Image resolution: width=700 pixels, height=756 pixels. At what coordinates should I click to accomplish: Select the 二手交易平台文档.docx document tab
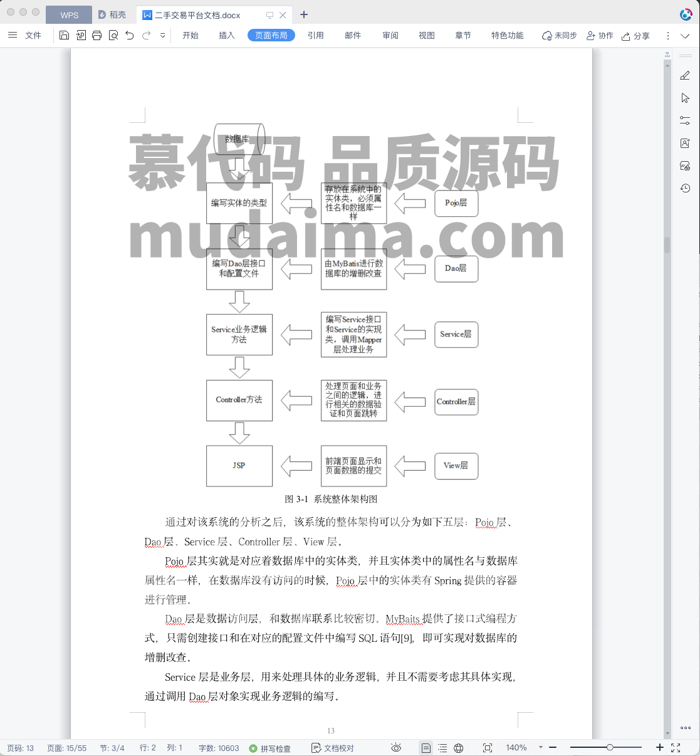point(197,15)
